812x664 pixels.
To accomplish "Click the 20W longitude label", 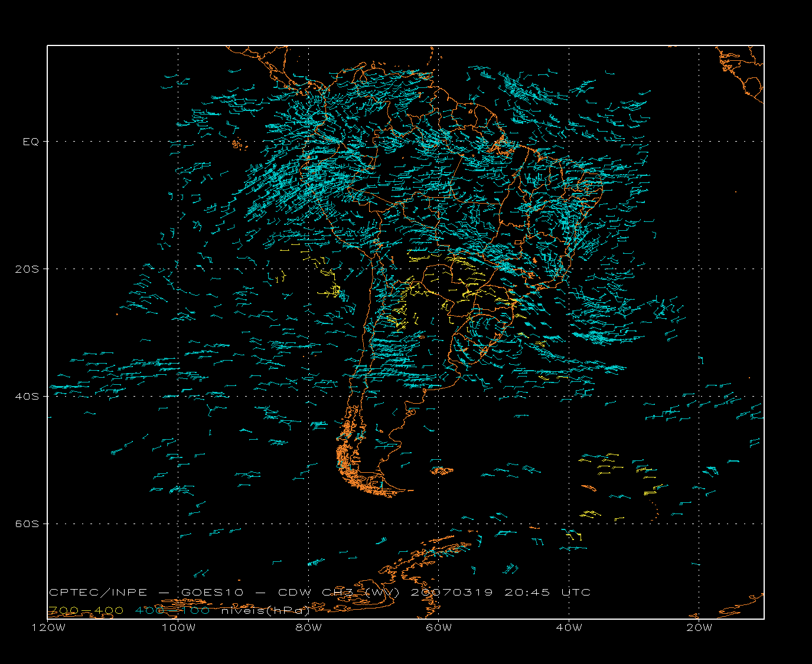I will click(699, 627).
